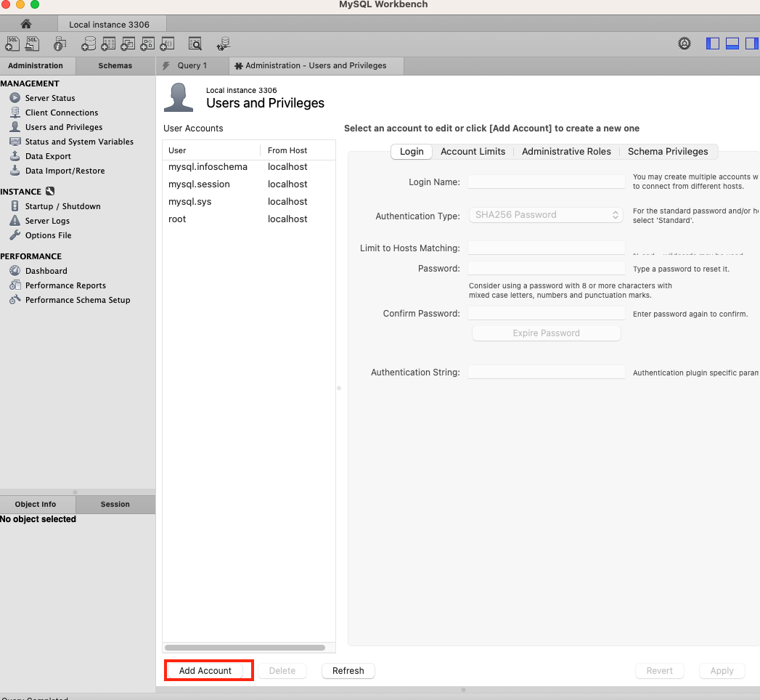Select the mysql.infoschema user account
760x700 pixels.
coord(249,167)
